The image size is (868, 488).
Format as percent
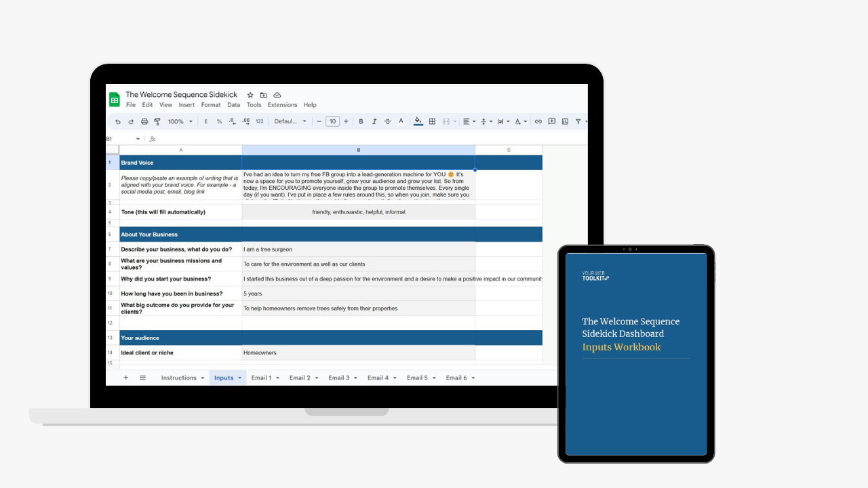(219, 122)
